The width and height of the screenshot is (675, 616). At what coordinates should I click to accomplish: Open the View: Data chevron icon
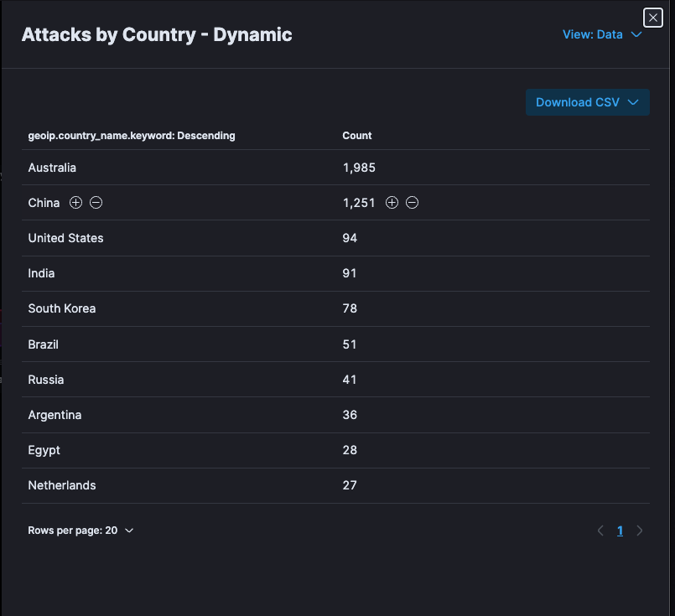click(635, 34)
